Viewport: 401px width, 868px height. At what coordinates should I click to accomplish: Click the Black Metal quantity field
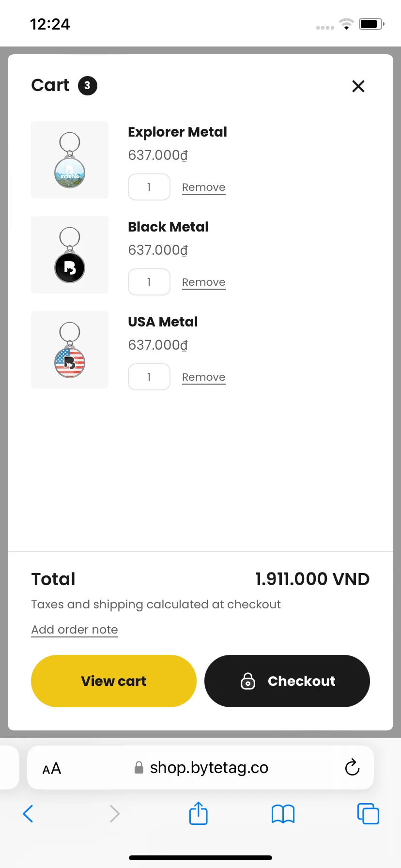click(149, 282)
